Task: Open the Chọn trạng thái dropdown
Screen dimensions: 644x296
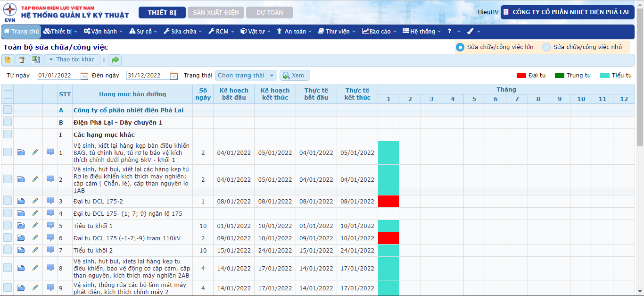Action: [246, 76]
